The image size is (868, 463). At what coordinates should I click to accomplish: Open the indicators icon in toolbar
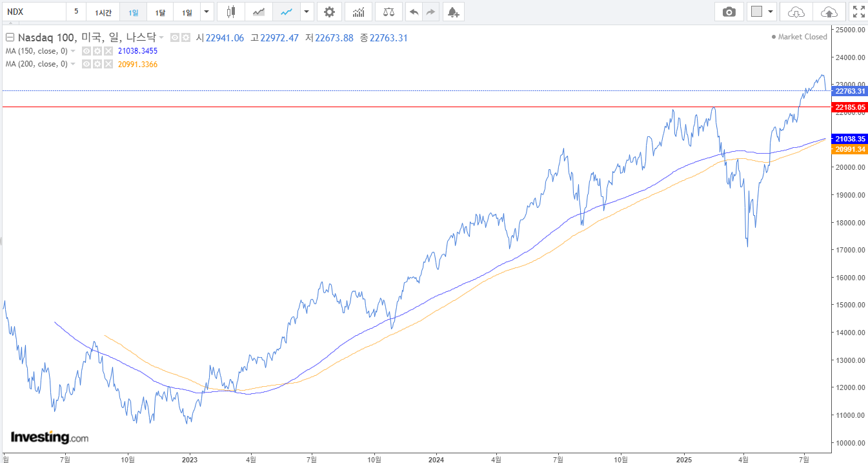[x=358, y=12]
